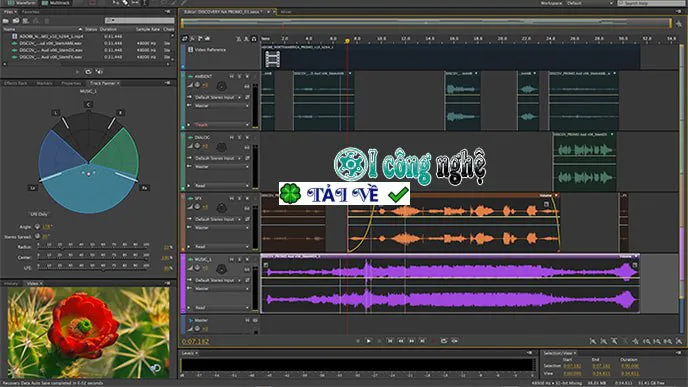Image resolution: width=688 pixels, height=387 pixels.
Task: Mute the AMBIENT track
Action: pos(232,76)
